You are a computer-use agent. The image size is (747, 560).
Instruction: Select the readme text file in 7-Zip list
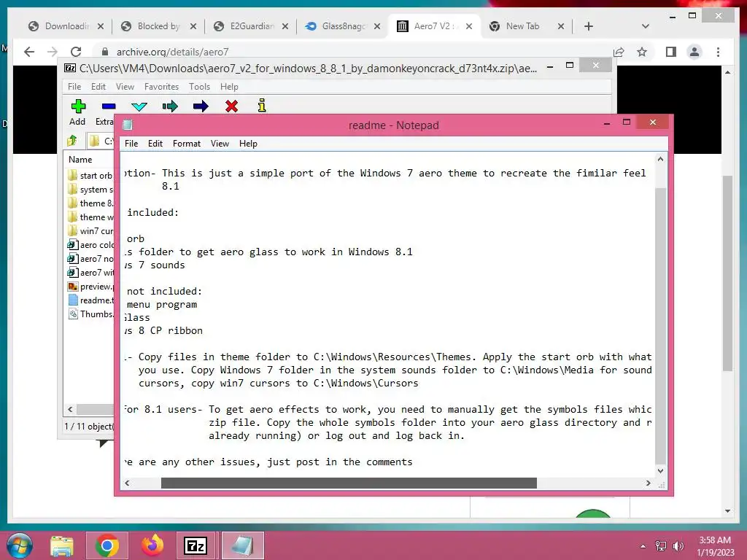[x=90, y=300]
